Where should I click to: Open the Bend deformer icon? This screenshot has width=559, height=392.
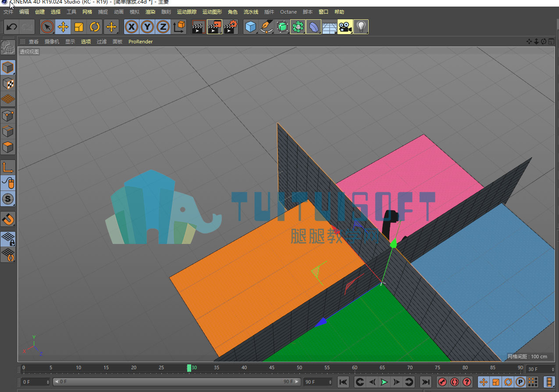(313, 27)
